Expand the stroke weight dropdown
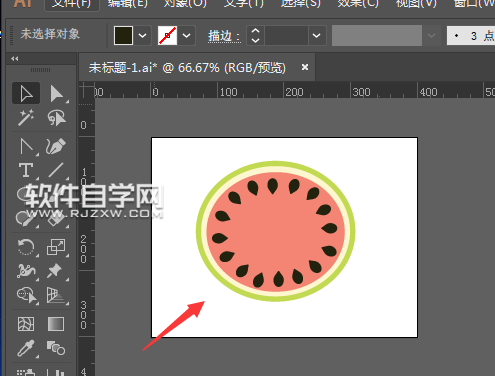 [x=317, y=35]
